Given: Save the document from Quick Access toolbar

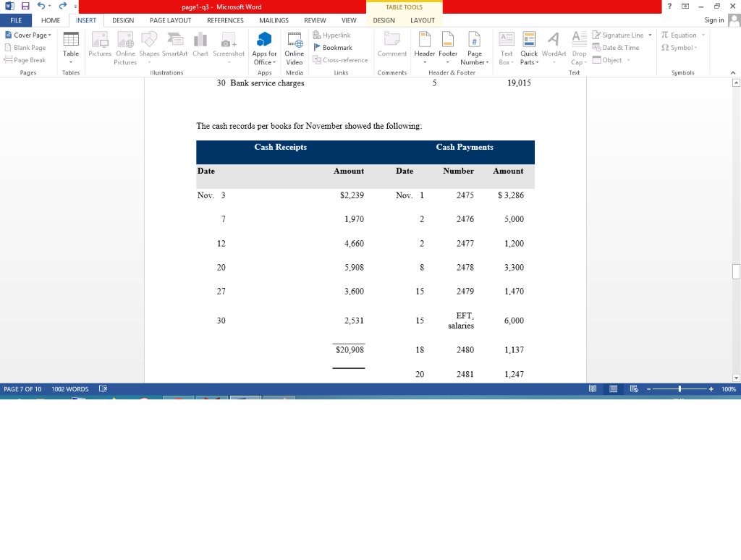Looking at the screenshot, I should (25, 6).
